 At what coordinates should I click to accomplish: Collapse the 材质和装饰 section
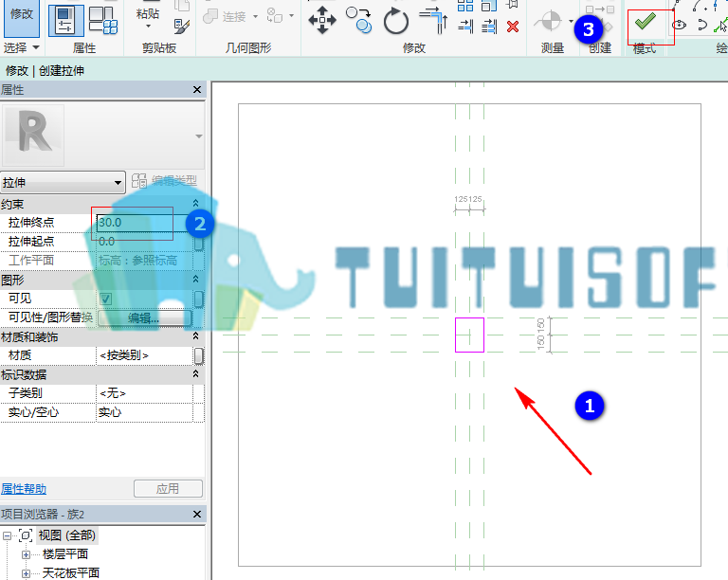(x=195, y=335)
